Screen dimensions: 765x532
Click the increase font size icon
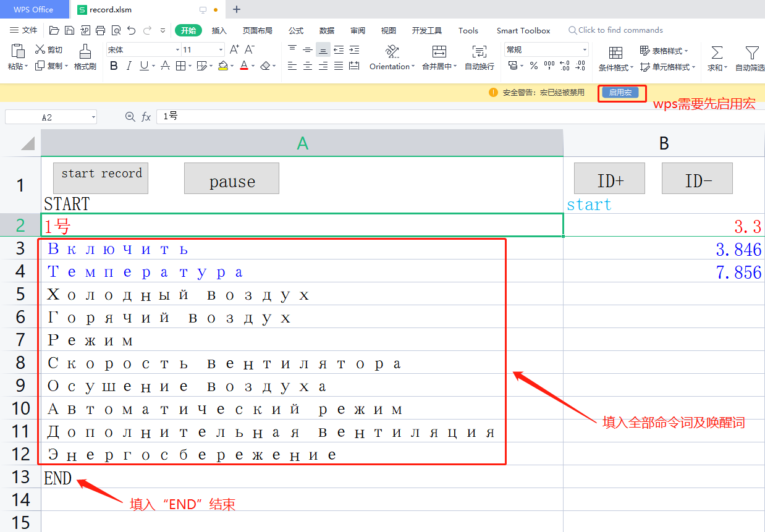point(234,49)
